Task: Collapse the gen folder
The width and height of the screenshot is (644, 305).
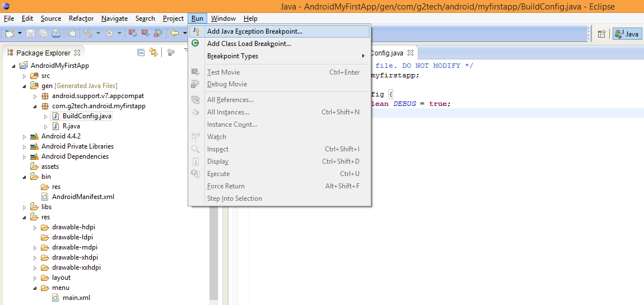Action: 24,86
